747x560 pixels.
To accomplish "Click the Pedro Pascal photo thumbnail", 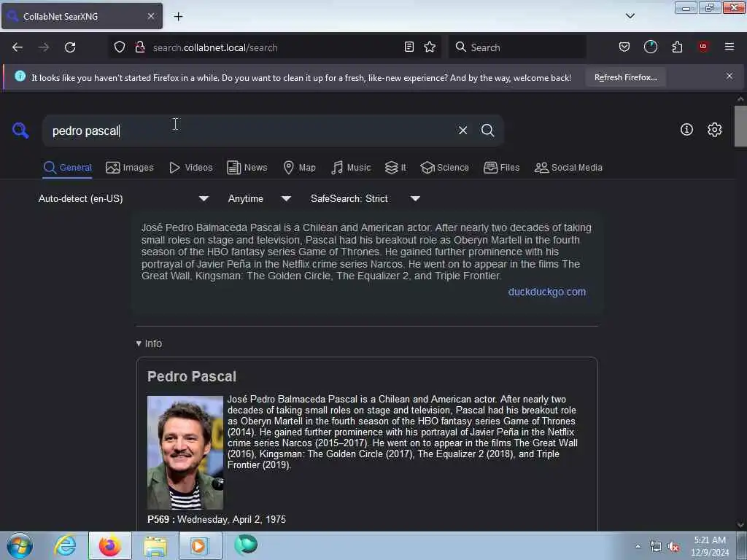I will 185,453.
